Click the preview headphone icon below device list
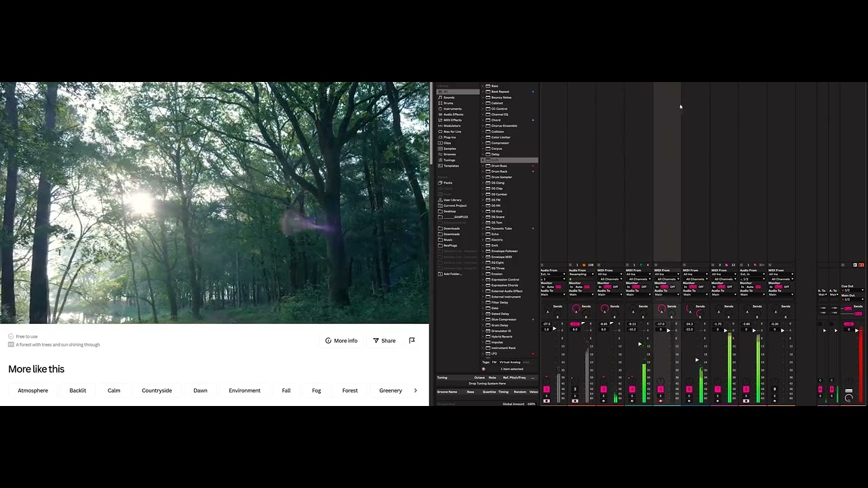The image size is (868, 488). [484, 369]
